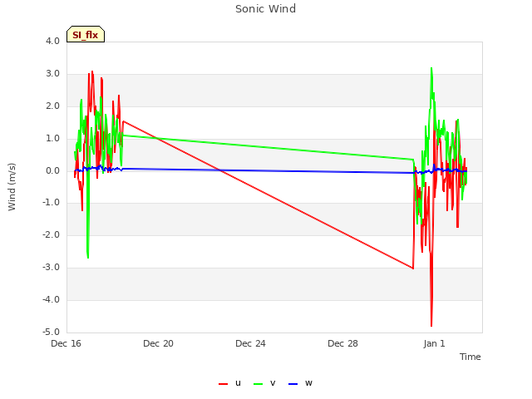Toggle the red u series legend swatch
Viewport: 532px width, 399px height.
coord(223,384)
